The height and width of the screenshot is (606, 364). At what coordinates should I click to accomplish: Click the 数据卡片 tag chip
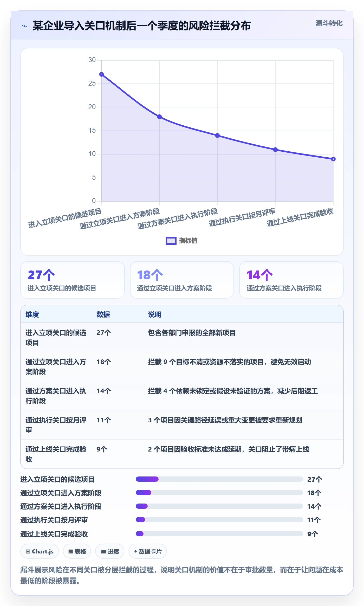pos(148,551)
